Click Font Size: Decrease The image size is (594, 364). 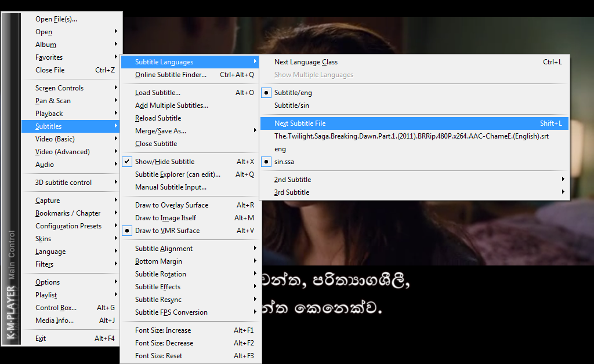click(190, 343)
